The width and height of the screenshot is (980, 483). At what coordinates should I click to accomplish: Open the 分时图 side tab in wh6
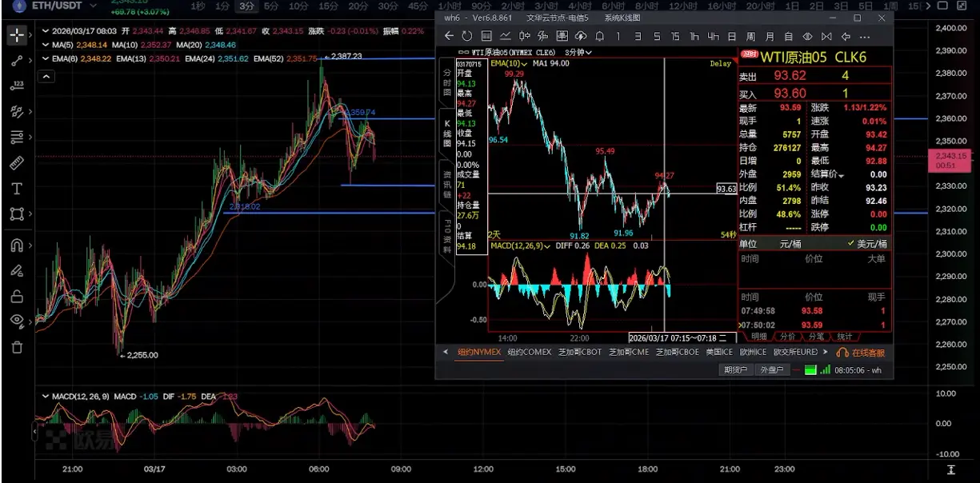[447, 82]
